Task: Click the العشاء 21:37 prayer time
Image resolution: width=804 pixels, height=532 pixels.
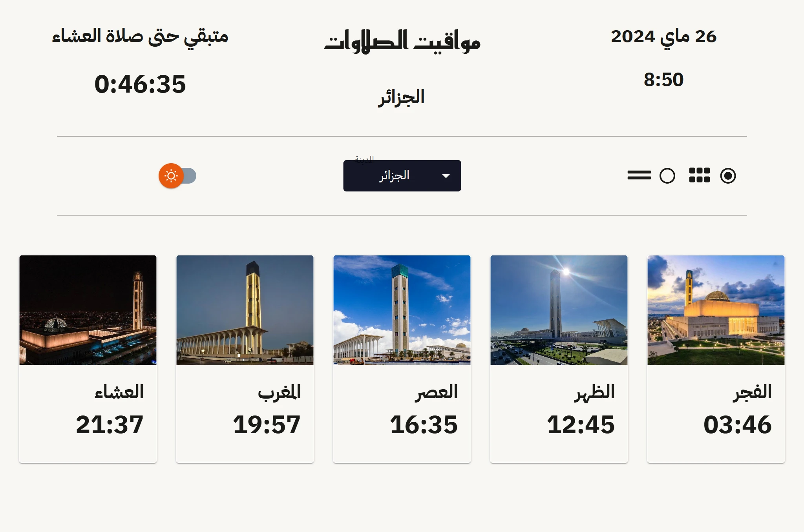Action: click(110, 425)
